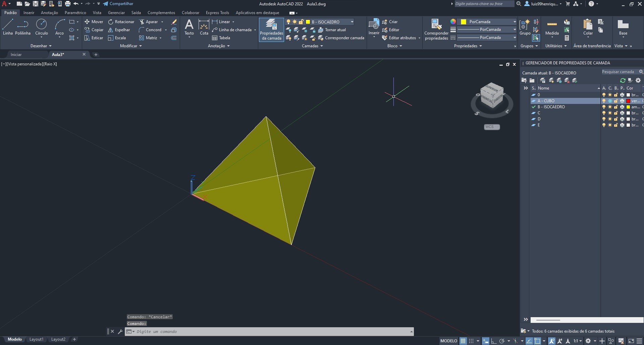Turn off layer D visibility bulb
Viewport: 644px width, 345px height.
tap(604, 119)
